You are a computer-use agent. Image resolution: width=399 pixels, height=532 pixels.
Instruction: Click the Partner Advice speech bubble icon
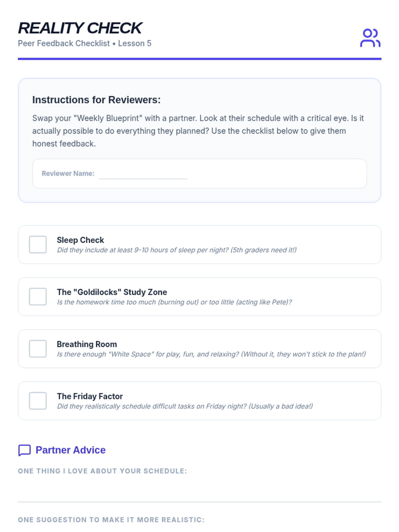click(24, 450)
